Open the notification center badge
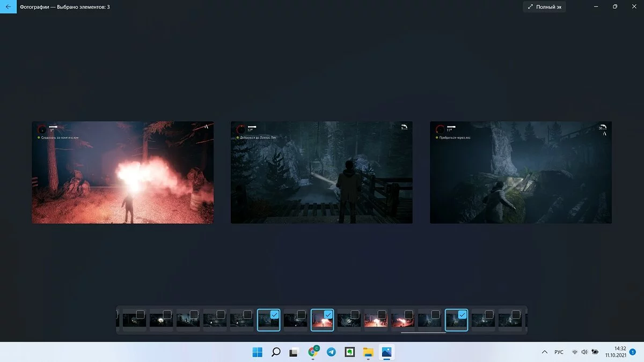This screenshot has height=362, width=644. click(x=633, y=352)
